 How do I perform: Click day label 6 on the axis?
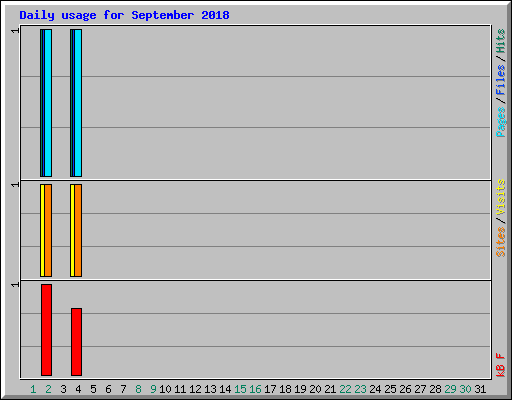point(108,389)
